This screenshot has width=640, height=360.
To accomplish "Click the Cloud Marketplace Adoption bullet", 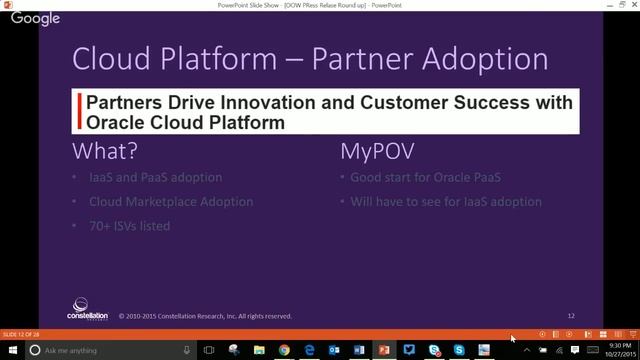I will (171, 202).
